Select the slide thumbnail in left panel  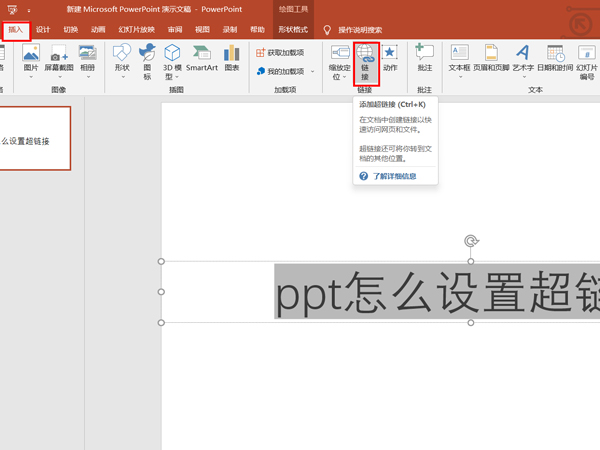pos(38,140)
